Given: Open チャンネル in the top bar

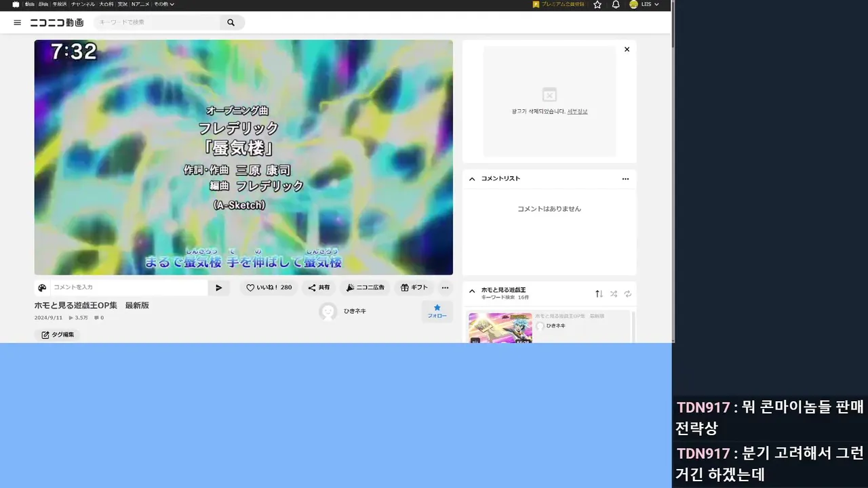Looking at the screenshot, I should [83, 4].
